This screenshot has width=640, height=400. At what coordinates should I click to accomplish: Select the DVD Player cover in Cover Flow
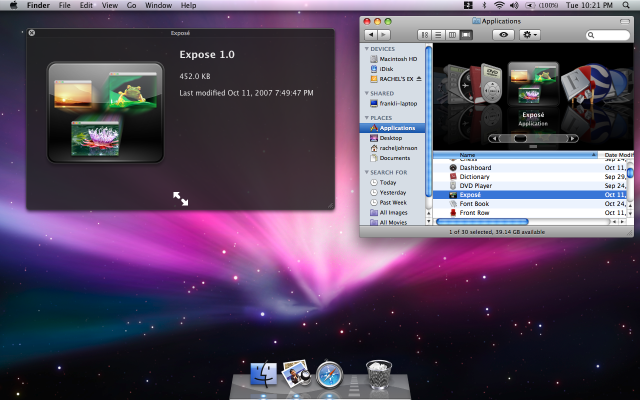click(491, 84)
